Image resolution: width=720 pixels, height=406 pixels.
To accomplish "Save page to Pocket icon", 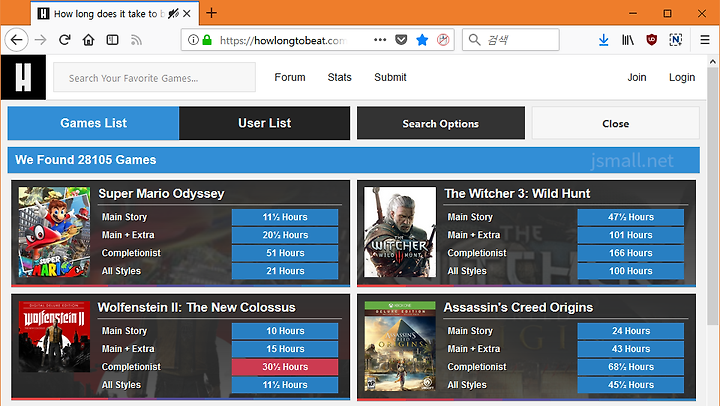I will click(x=401, y=40).
